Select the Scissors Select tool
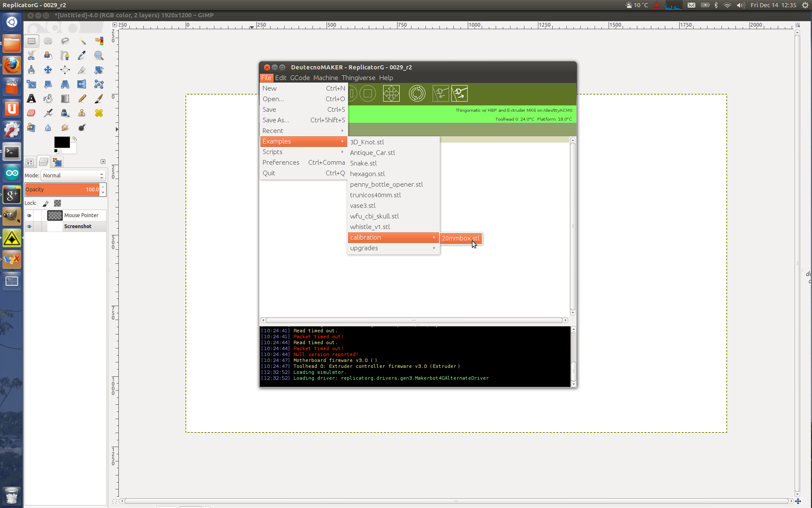This screenshot has width=812, height=508. tap(31, 55)
